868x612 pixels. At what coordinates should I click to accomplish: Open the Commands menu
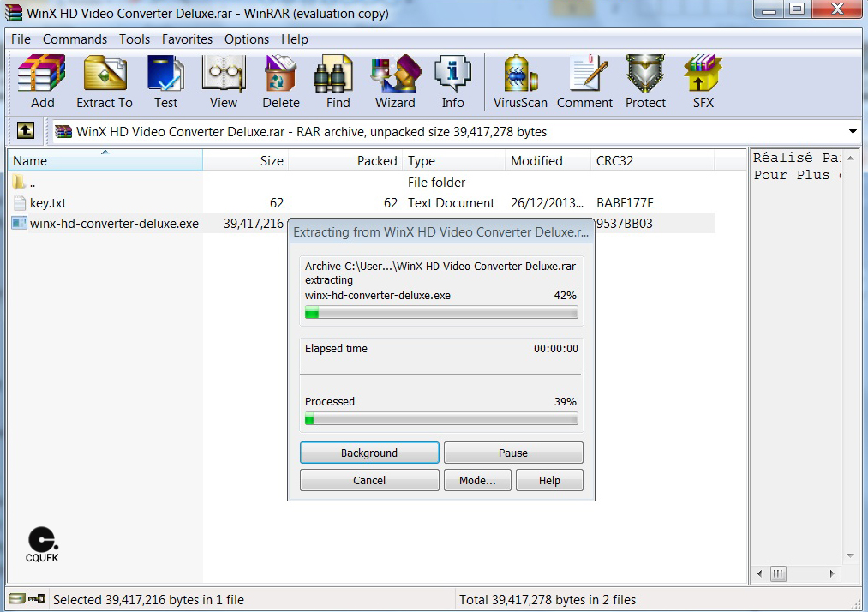[x=75, y=39]
